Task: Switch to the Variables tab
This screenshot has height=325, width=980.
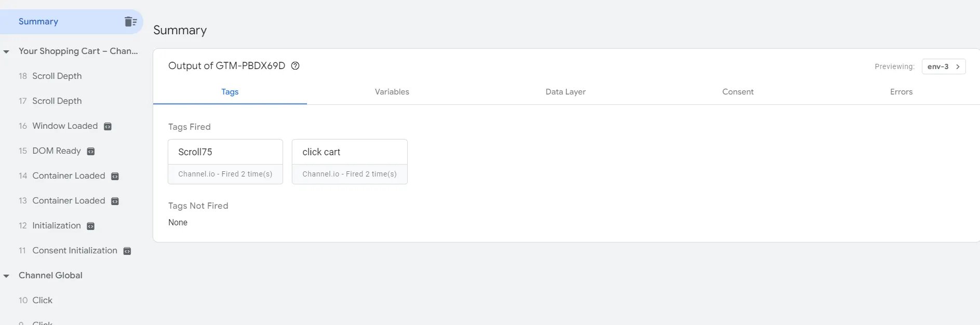Action: [392, 92]
